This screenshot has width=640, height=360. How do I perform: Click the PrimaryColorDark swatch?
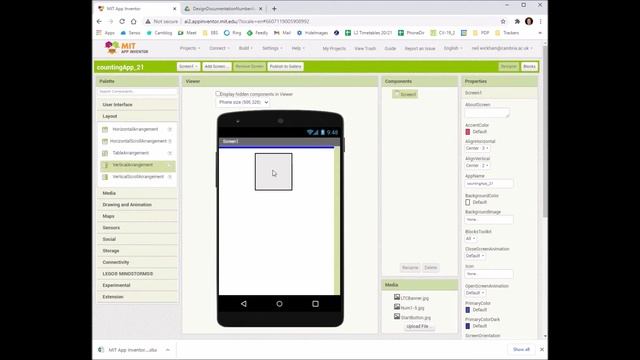(468, 326)
